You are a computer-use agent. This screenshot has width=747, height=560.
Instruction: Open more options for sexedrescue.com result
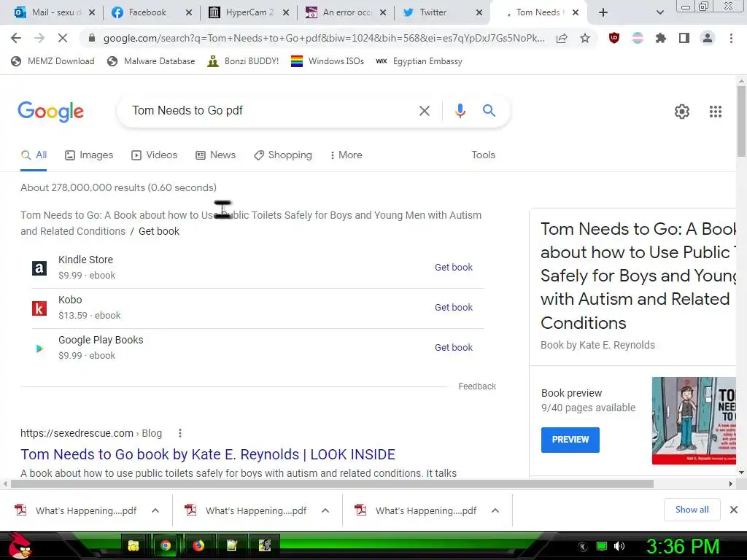pyautogui.click(x=179, y=433)
